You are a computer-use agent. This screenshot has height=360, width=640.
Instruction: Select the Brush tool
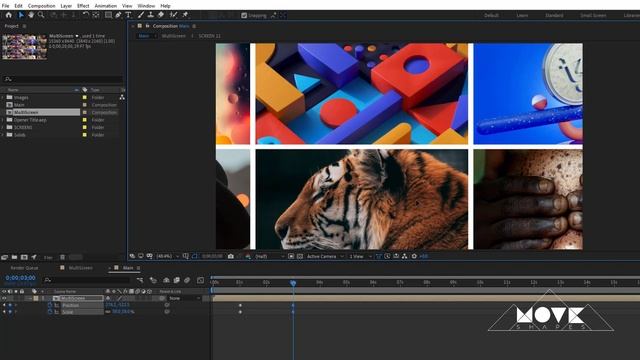tap(141, 15)
